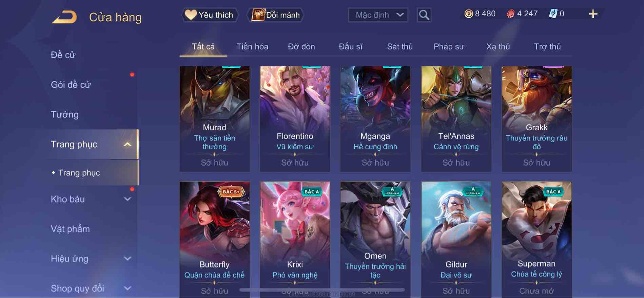Open the Mặc định sort dropdown
Viewport: 644px width, 298px height.
click(378, 15)
